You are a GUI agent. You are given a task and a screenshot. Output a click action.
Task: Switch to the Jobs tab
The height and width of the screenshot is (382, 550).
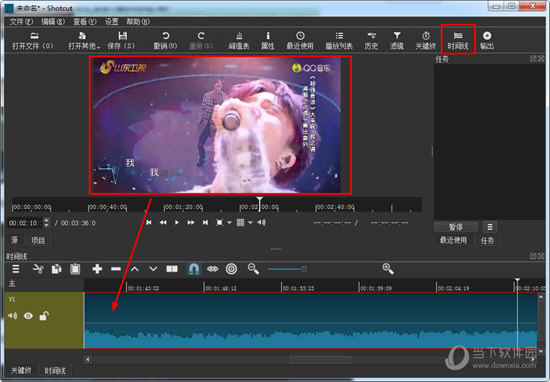point(487,240)
